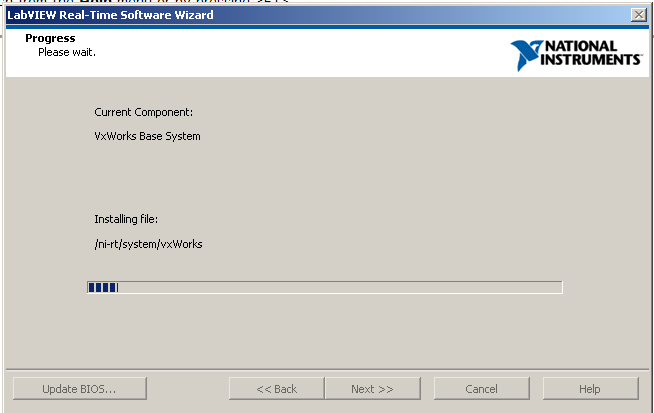
Task: Click the National Instruments logo
Action: coord(576,55)
